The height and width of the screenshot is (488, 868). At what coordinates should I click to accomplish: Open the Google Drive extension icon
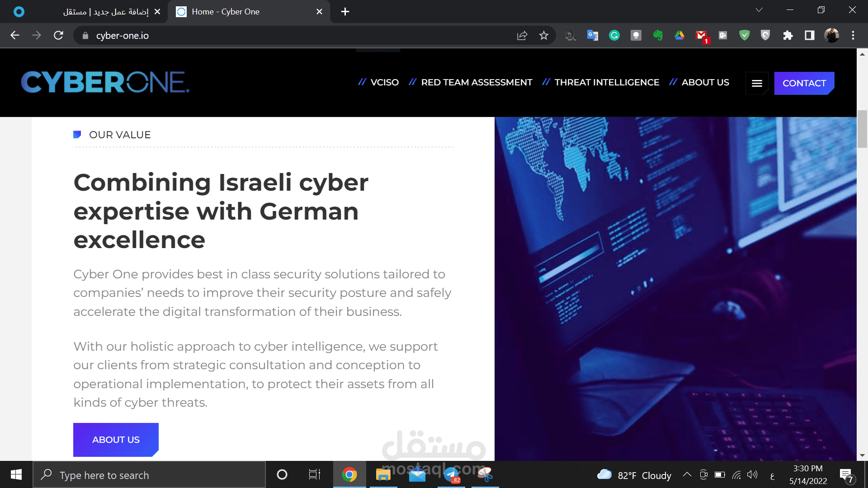(679, 35)
